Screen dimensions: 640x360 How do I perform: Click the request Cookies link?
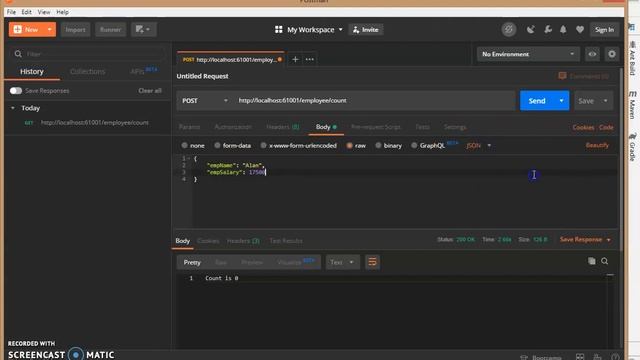[x=583, y=127]
